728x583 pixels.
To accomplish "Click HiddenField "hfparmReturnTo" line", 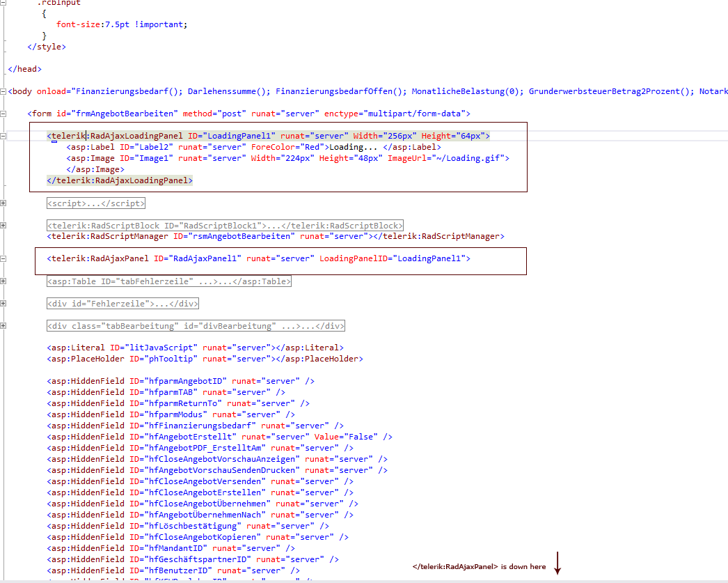I will click(178, 404).
